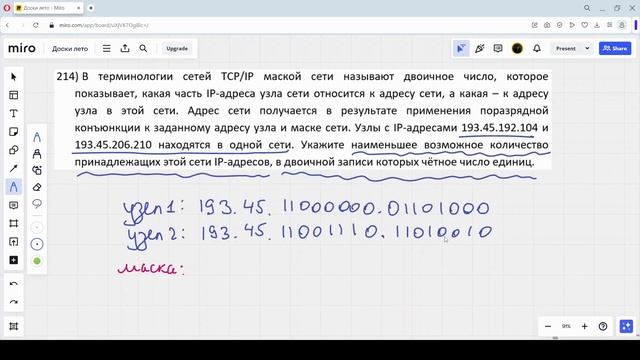Open the blue sparkle assistant button
The image size is (640, 360).
coord(626,326)
